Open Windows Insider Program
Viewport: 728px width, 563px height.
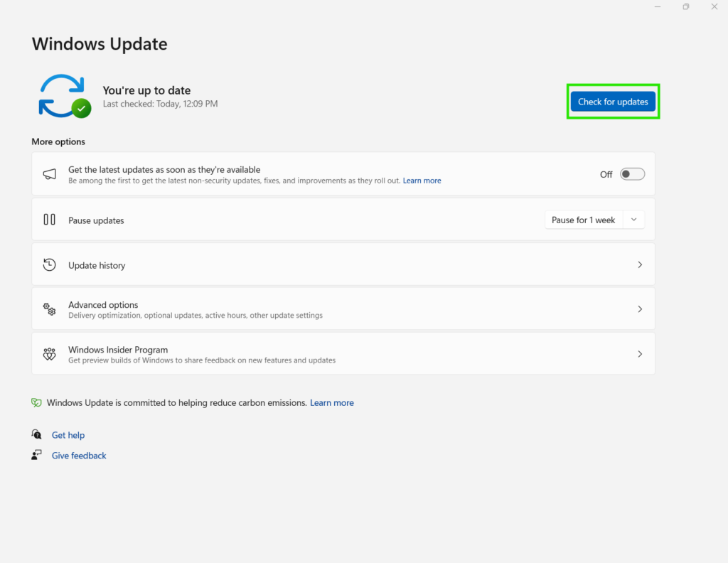[x=343, y=354]
